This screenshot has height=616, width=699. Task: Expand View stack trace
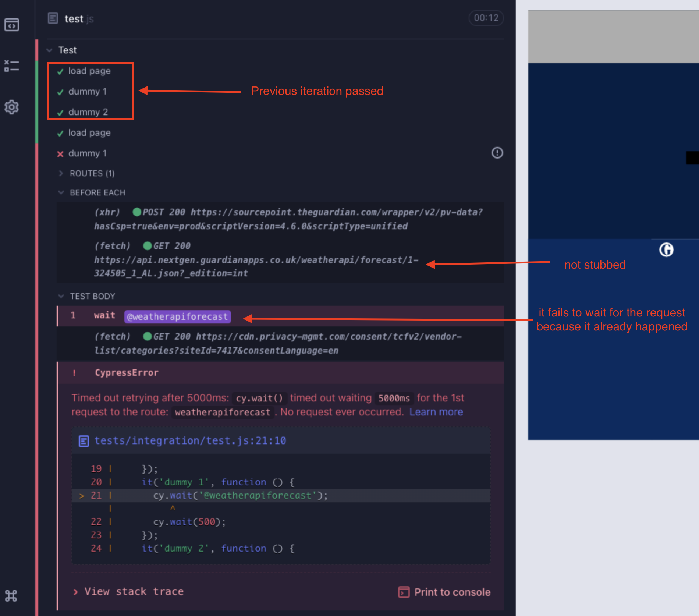[x=129, y=591]
